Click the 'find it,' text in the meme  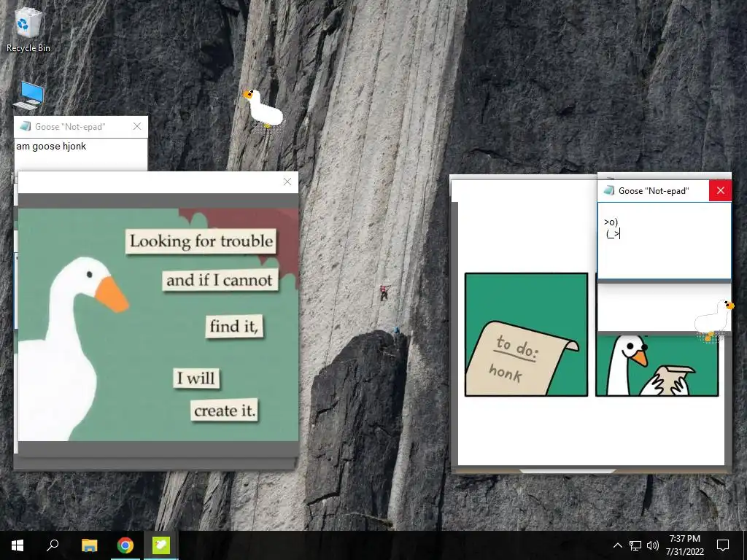(234, 326)
